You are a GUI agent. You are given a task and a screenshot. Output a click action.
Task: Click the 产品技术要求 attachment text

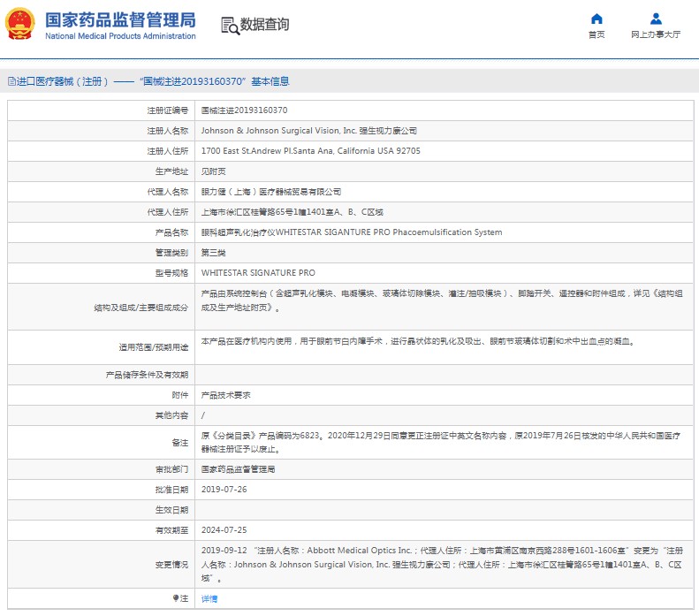point(225,395)
